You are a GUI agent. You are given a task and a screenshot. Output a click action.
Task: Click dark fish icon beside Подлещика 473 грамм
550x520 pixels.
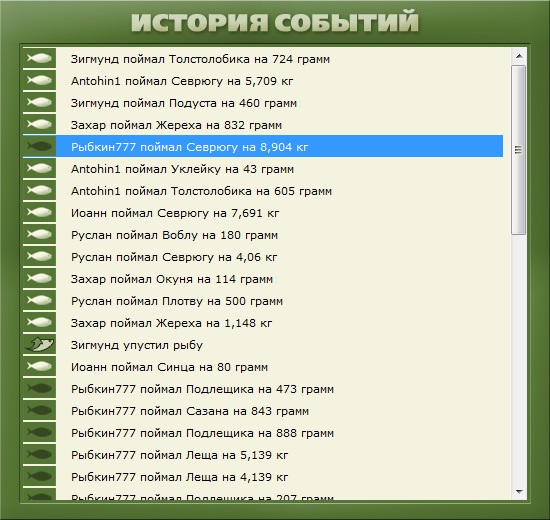pos(39,388)
